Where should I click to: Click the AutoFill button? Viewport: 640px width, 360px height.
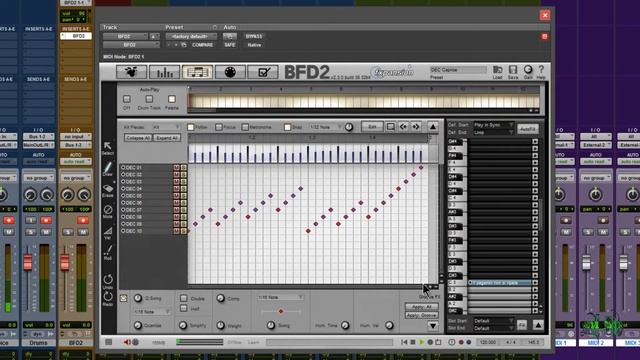tap(528, 129)
